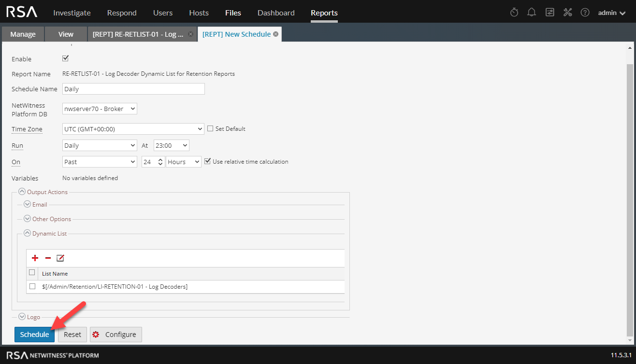Click the Schedule button

(34, 335)
